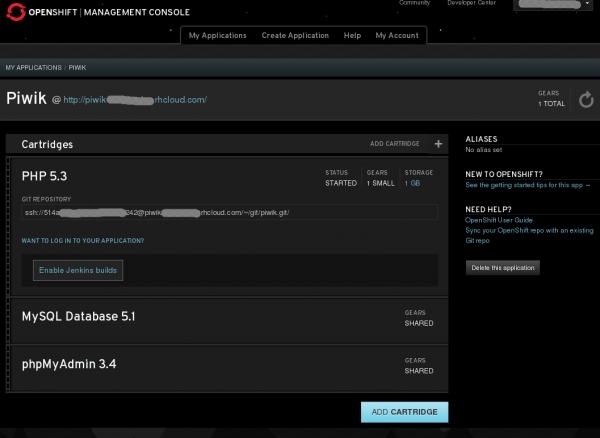Click the Piwik application heading
This screenshot has height=438, width=600.
click(26, 98)
